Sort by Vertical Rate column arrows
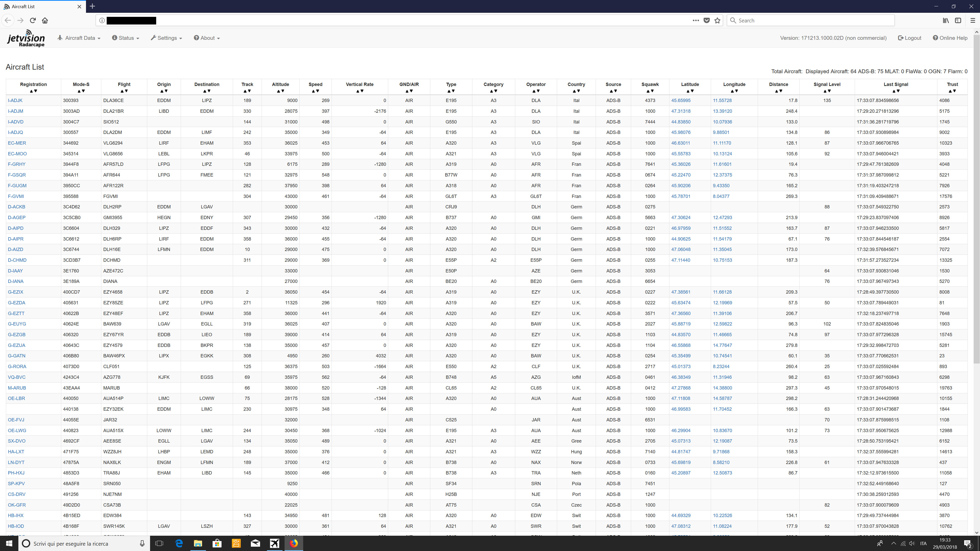Viewport: 980px width, 551px height. pos(360,91)
